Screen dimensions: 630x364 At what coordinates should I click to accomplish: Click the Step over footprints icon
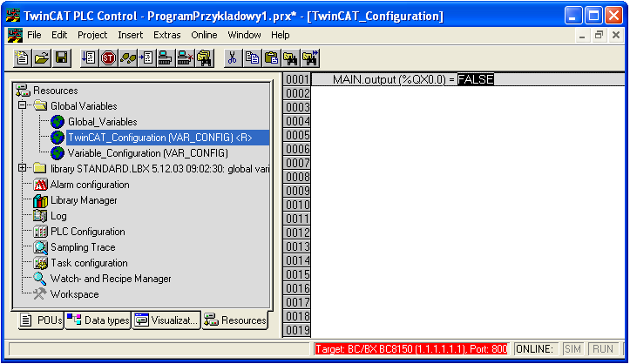pyautogui.click(x=128, y=58)
